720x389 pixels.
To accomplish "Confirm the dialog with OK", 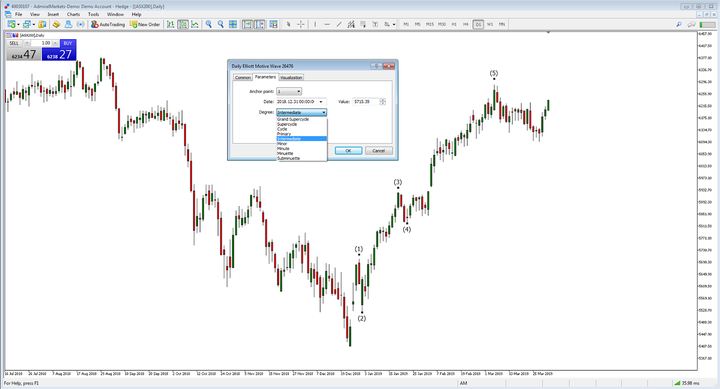I will click(348, 151).
